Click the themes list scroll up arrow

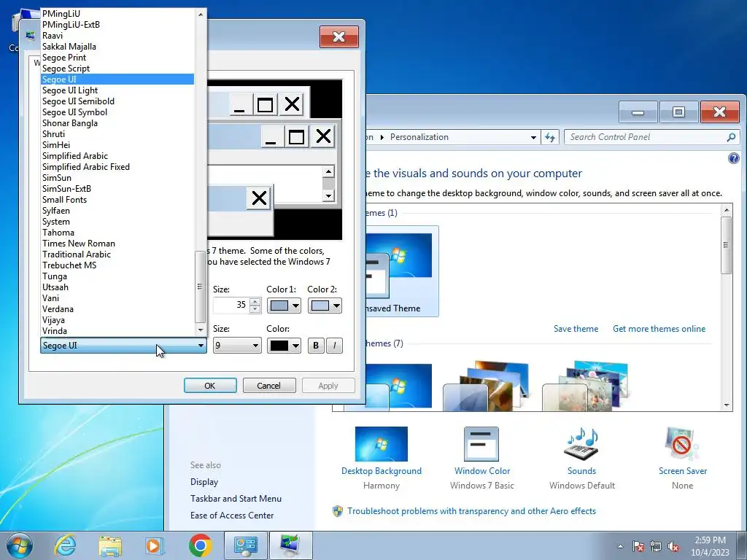727,209
